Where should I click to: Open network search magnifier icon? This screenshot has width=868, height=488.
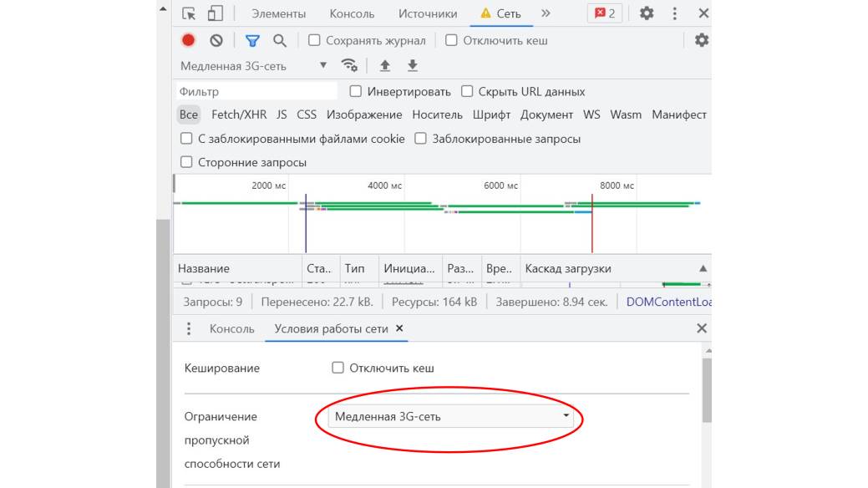coord(280,40)
